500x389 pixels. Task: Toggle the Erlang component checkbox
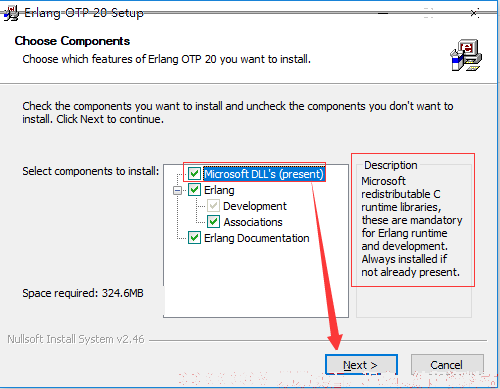point(194,190)
